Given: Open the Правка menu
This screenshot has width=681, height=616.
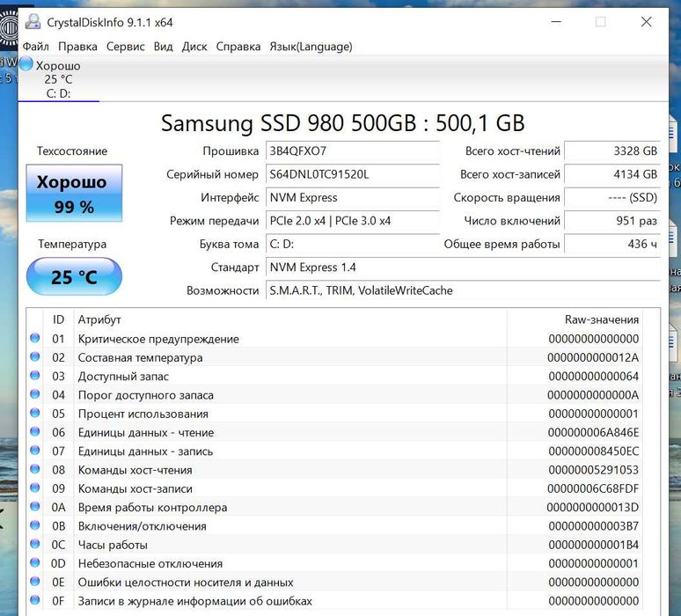Looking at the screenshot, I should coord(77,47).
